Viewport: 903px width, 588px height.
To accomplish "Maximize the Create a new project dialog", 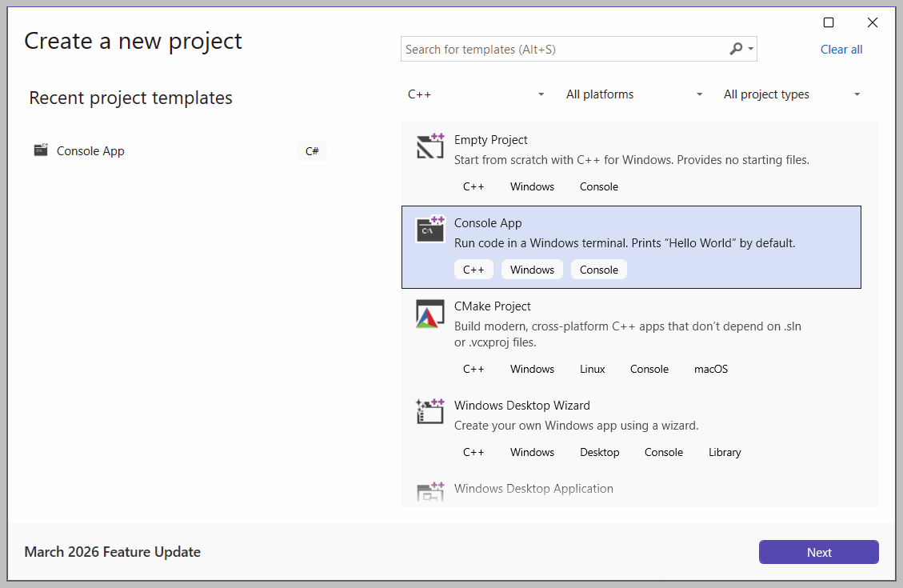I will pos(829,22).
